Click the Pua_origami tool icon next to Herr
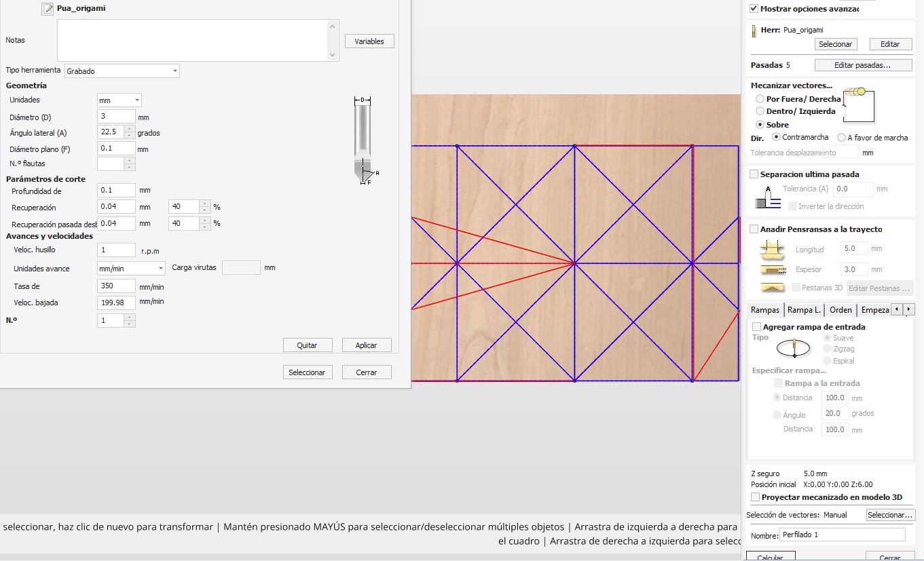Viewport: 924px width, 561px height. coord(754,31)
